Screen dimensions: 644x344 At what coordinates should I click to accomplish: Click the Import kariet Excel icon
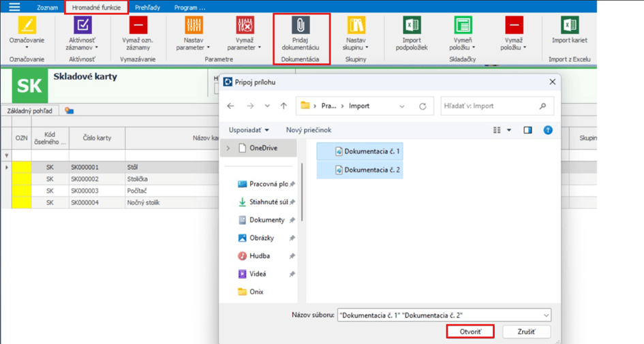pos(569,25)
